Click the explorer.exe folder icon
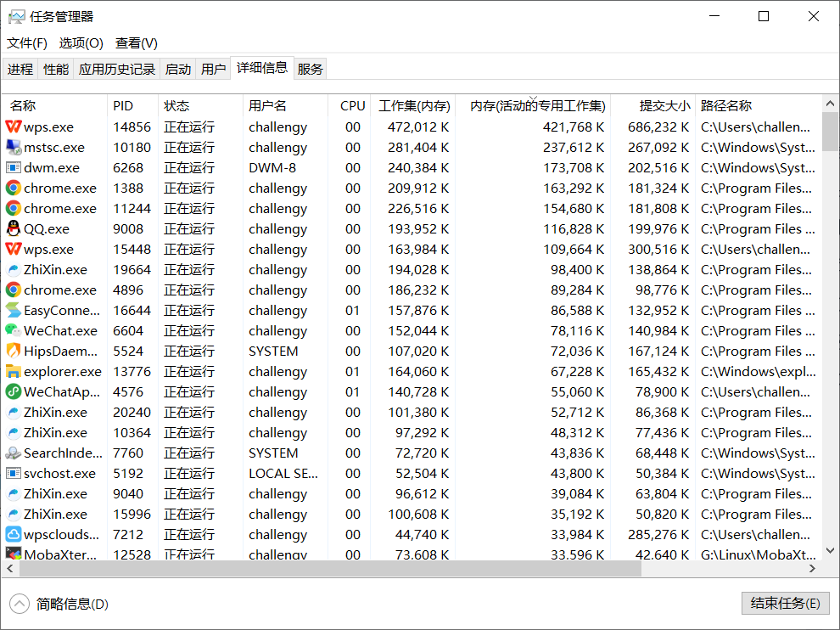Image resolution: width=840 pixels, height=630 pixels. click(14, 372)
